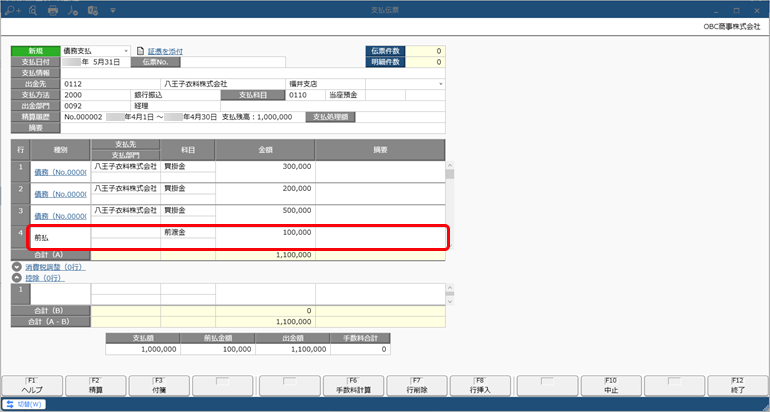Image resolution: width=770 pixels, height=412 pixels.
Task: Click the F1 ヘルプ function button
Action: (32, 385)
